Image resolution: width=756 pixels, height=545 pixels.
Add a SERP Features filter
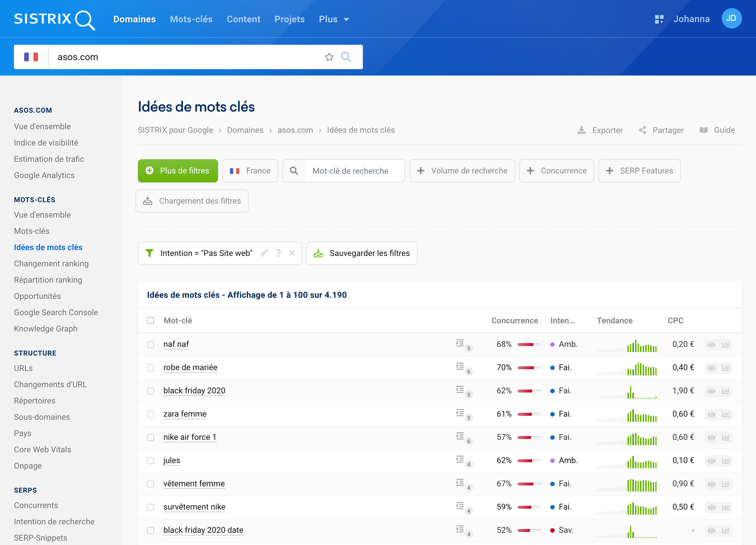pyautogui.click(x=639, y=171)
